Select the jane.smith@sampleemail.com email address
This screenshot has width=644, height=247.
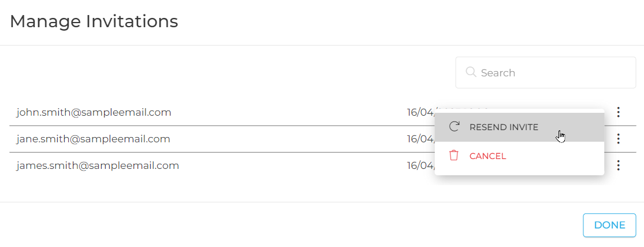click(93, 139)
